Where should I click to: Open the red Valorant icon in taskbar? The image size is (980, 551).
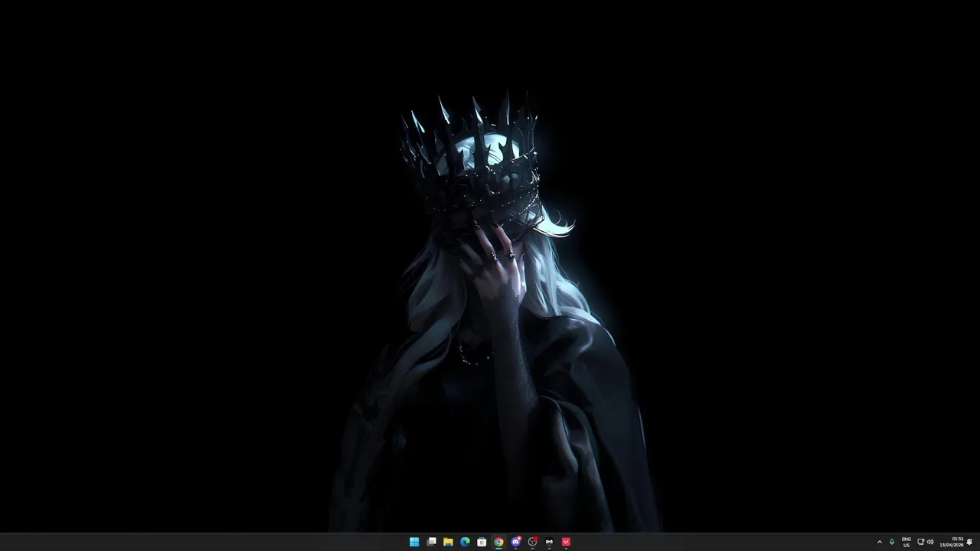(566, 542)
